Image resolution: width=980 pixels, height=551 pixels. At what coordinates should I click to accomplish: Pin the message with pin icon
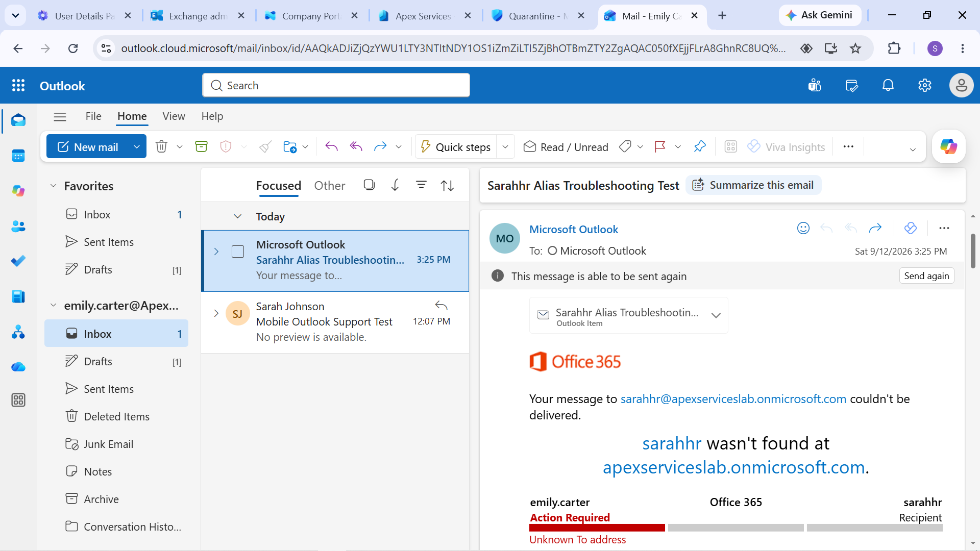(700, 147)
